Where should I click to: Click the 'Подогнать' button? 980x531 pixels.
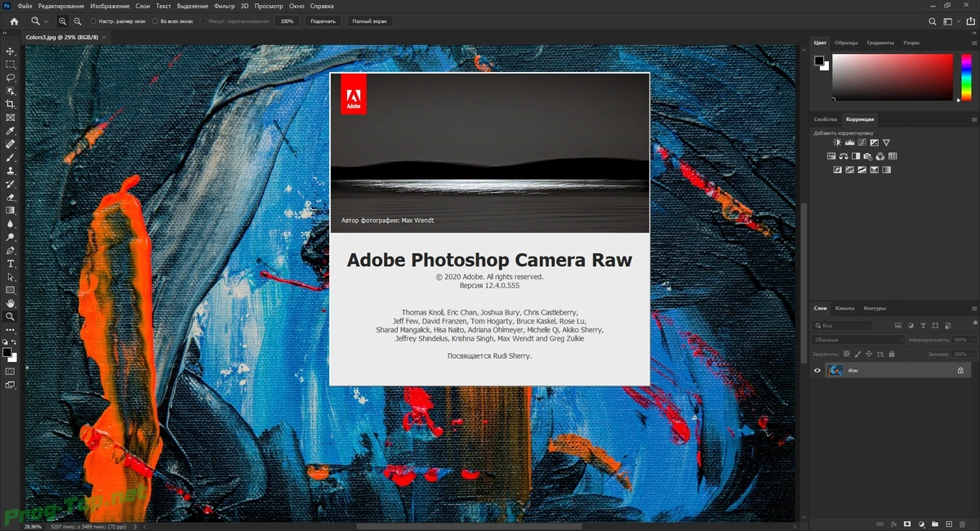(323, 21)
